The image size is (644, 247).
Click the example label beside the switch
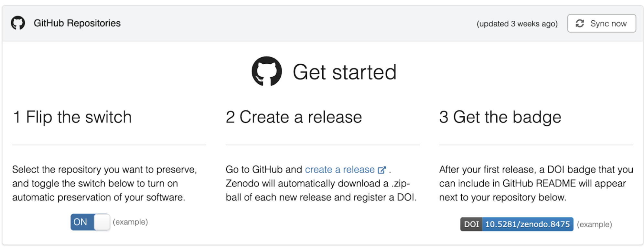[x=130, y=222]
